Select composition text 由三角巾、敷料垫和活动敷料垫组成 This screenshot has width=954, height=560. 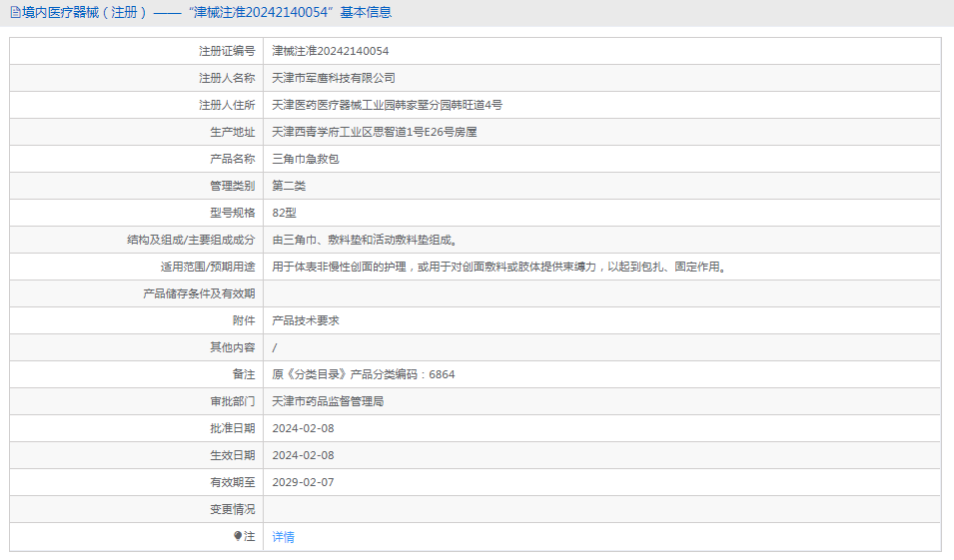[365, 240]
